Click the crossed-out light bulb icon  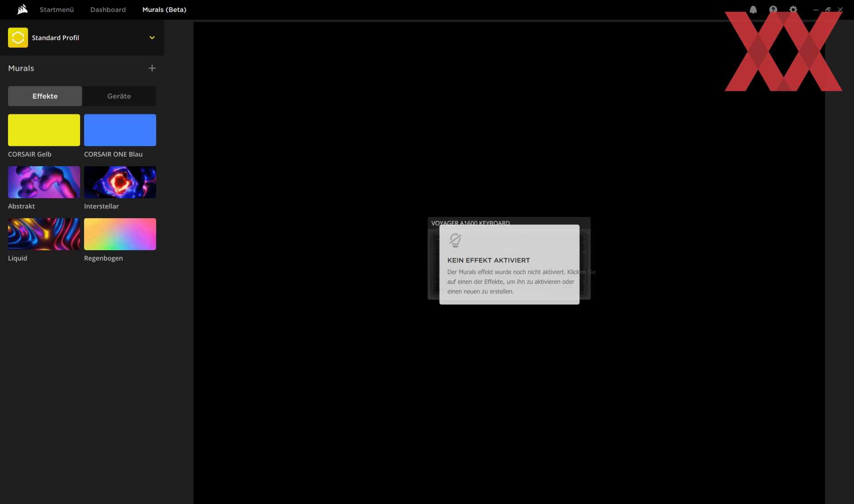pos(455,240)
